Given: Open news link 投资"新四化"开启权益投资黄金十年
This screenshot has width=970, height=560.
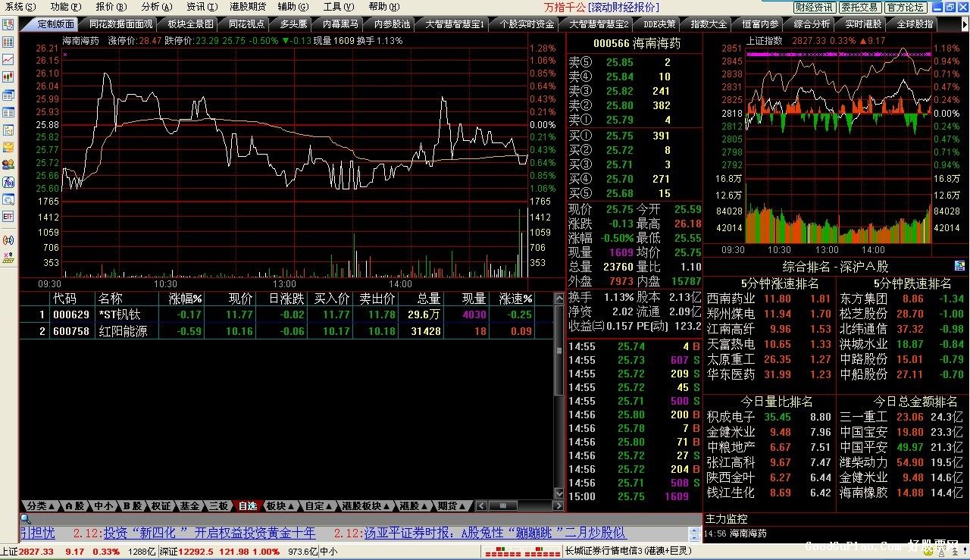Looking at the screenshot, I should tap(210, 533).
